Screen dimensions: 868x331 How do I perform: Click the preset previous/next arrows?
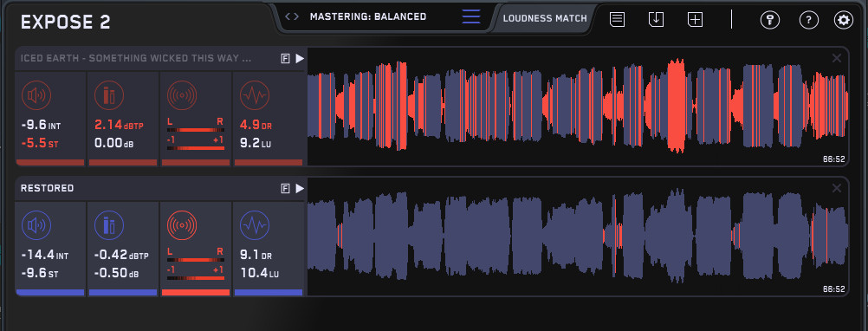point(292,16)
